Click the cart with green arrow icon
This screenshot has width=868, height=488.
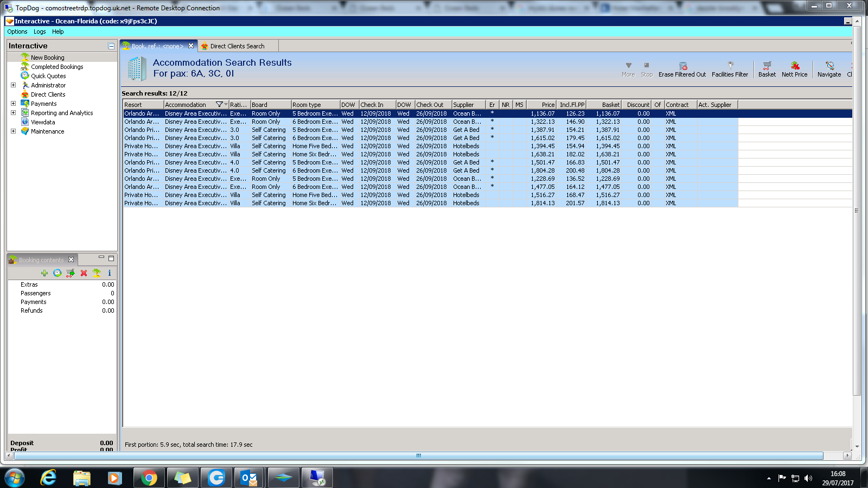click(x=71, y=273)
